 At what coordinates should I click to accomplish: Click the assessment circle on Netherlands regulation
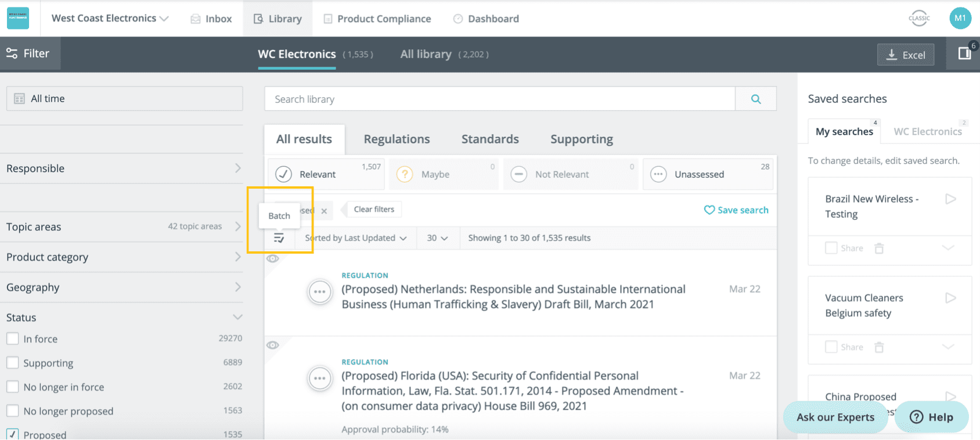(x=319, y=292)
